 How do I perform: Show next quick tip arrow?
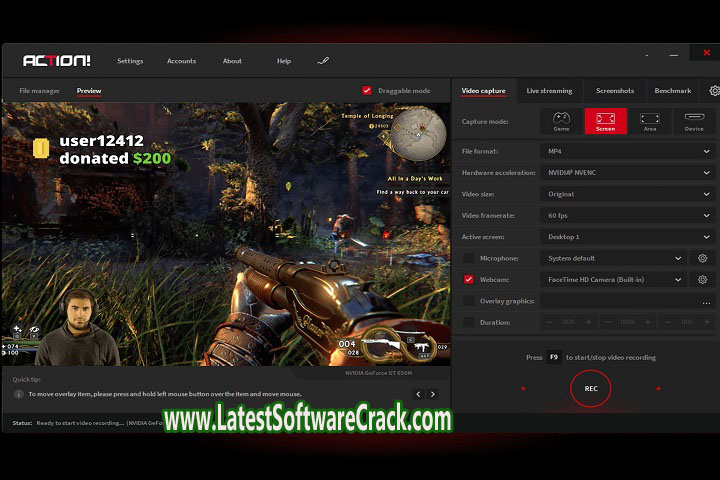433,394
